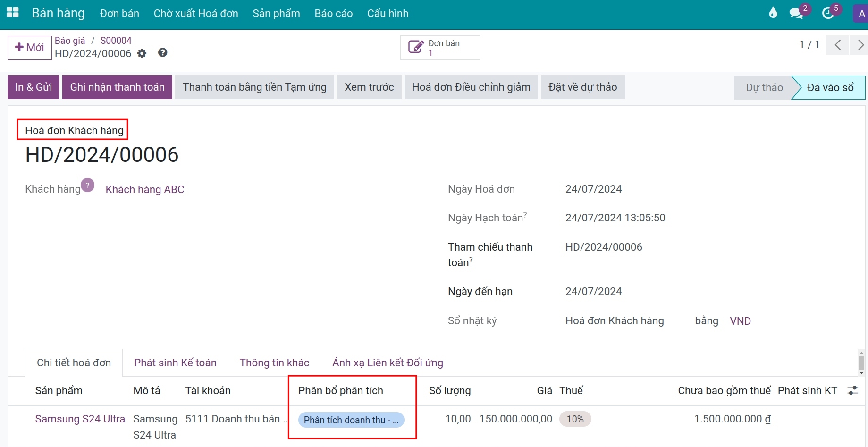This screenshot has height=447, width=868.
Task: Open the Báo giá breadcrumb link
Action: 70,41
